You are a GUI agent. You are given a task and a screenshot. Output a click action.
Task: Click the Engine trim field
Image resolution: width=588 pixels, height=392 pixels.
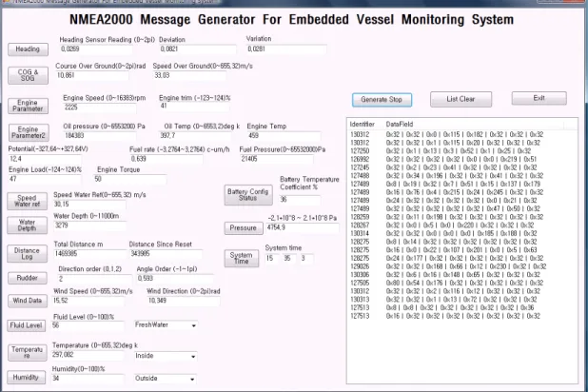tap(194, 107)
